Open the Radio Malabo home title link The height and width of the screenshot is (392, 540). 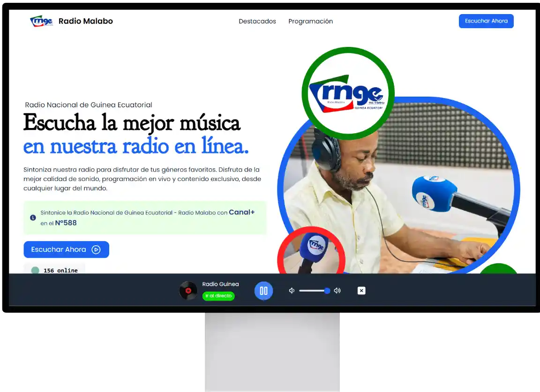pyautogui.click(x=85, y=21)
